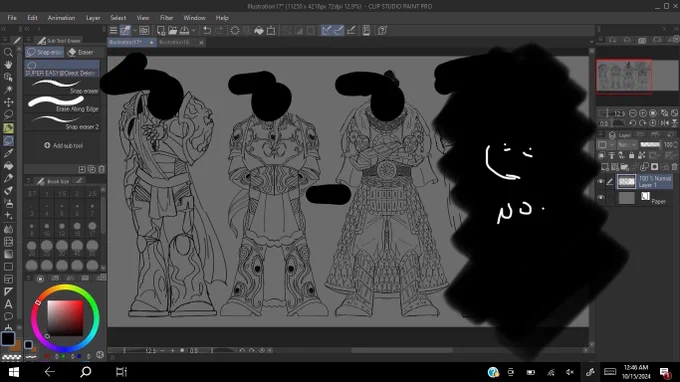This screenshot has width=680, height=382.
Task: Click New raster layer icon in Layer panel
Action: (605, 167)
